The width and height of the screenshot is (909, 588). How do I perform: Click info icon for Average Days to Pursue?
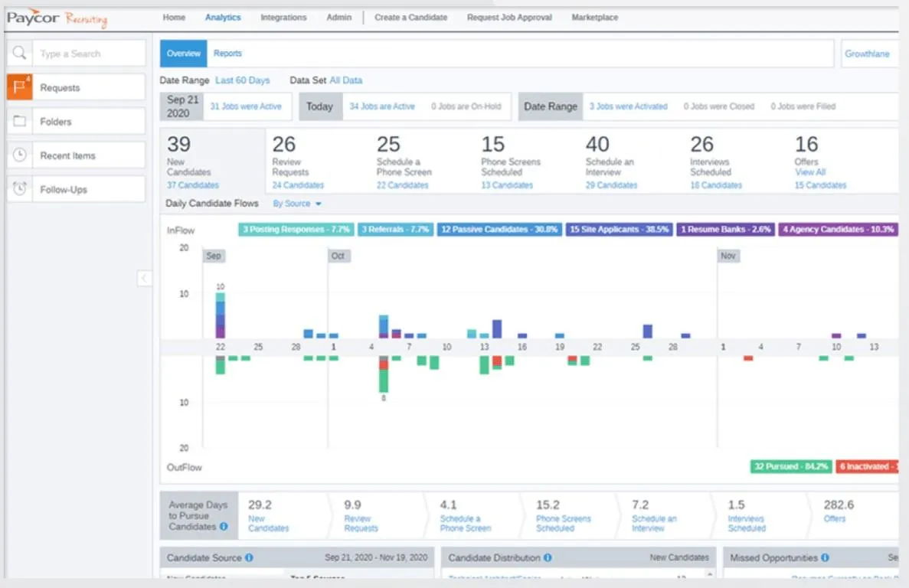point(224,526)
